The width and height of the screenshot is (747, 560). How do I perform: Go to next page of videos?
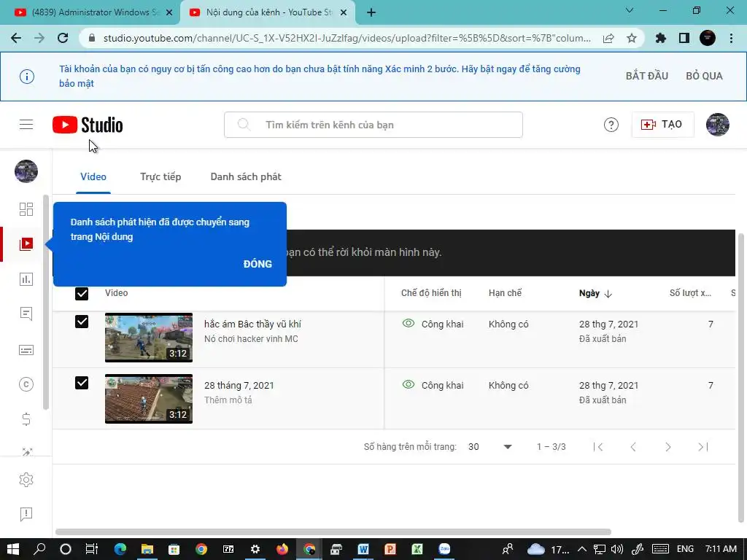point(668,447)
